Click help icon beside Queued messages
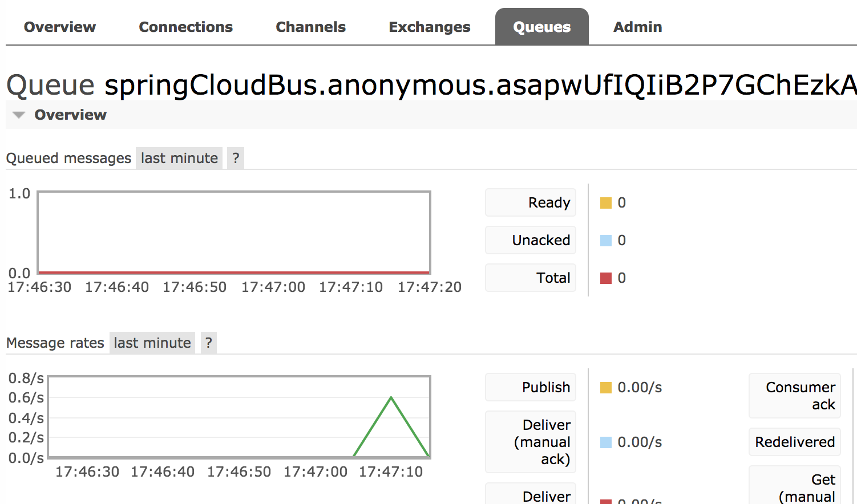 coord(236,158)
